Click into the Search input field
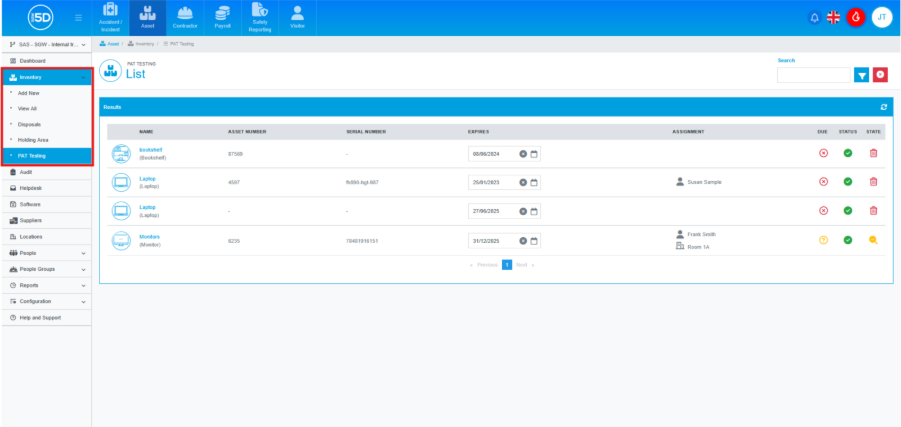This screenshot has width=901, height=427. point(813,75)
